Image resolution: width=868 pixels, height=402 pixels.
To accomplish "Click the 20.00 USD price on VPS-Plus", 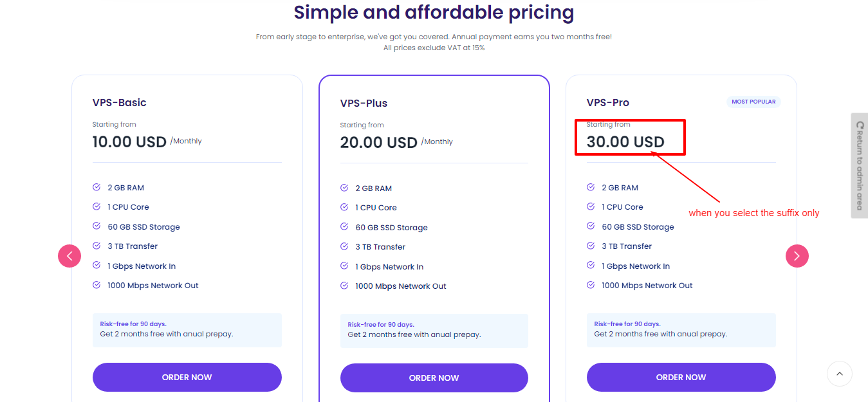I will click(378, 143).
